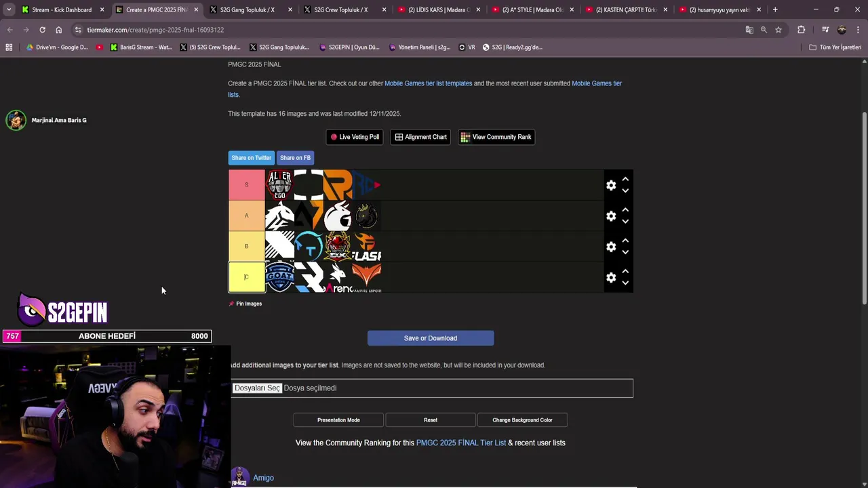Select the white rabbit Arena logo in C tier
The image size is (868, 488).
coord(337,277)
